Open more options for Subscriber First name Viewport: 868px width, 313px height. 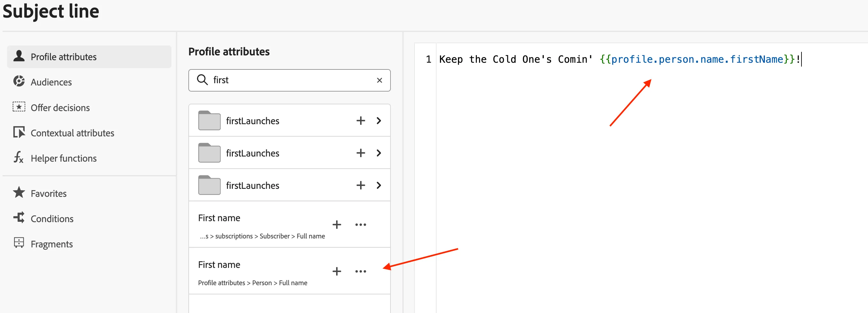tap(360, 225)
